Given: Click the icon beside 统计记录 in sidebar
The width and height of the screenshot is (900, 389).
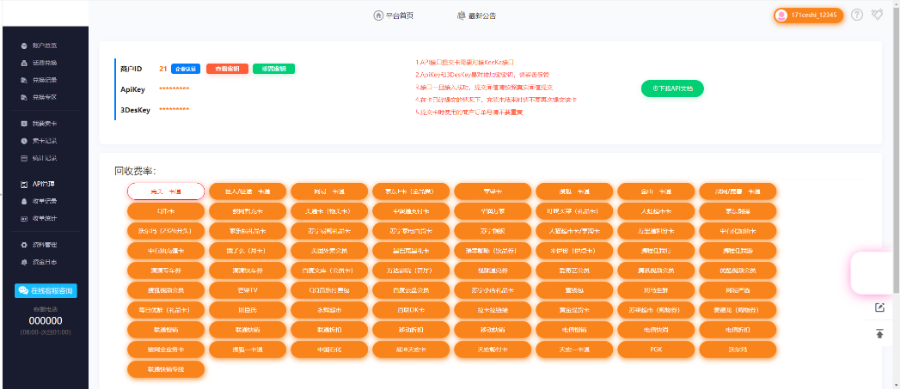Looking at the screenshot, I should (24, 158).
